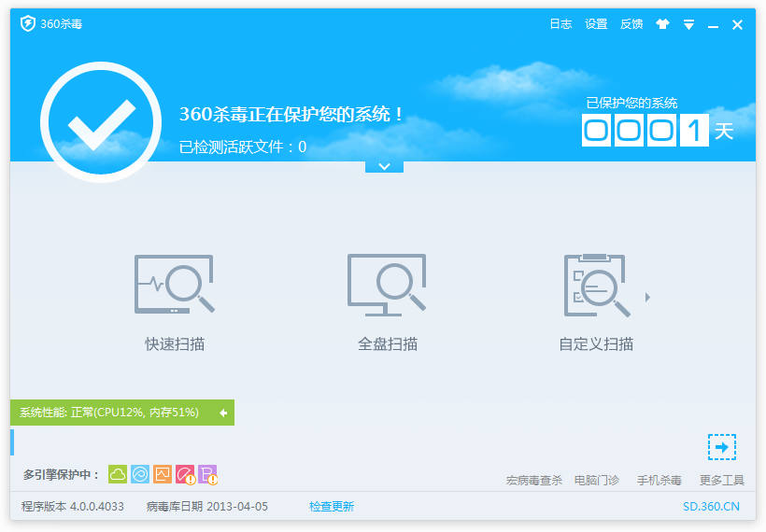The image size is (766, 532).
Task: Click 检查更新 check for updates link
Action: click(332, 507)
